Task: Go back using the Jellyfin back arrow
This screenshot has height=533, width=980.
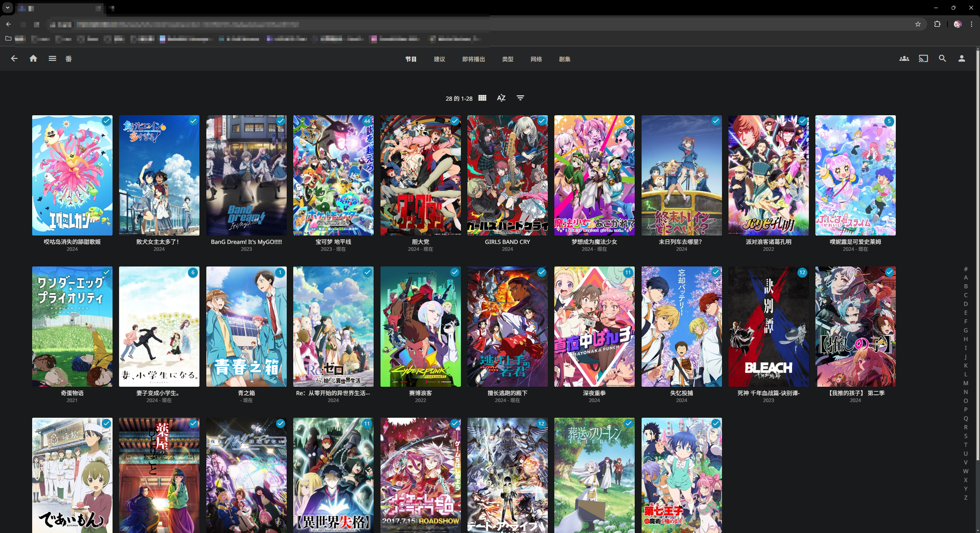Action: pos(14,59)
